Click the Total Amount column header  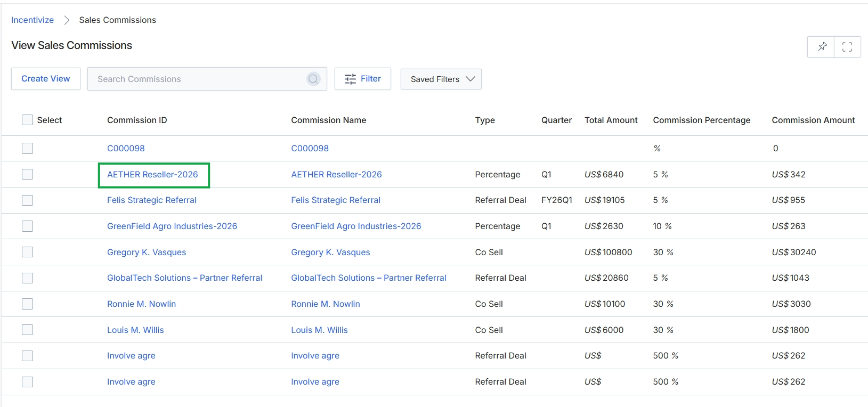(611, 120)
